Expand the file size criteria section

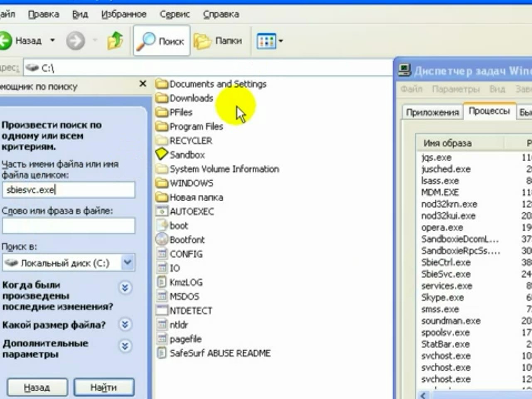(125, 324)
